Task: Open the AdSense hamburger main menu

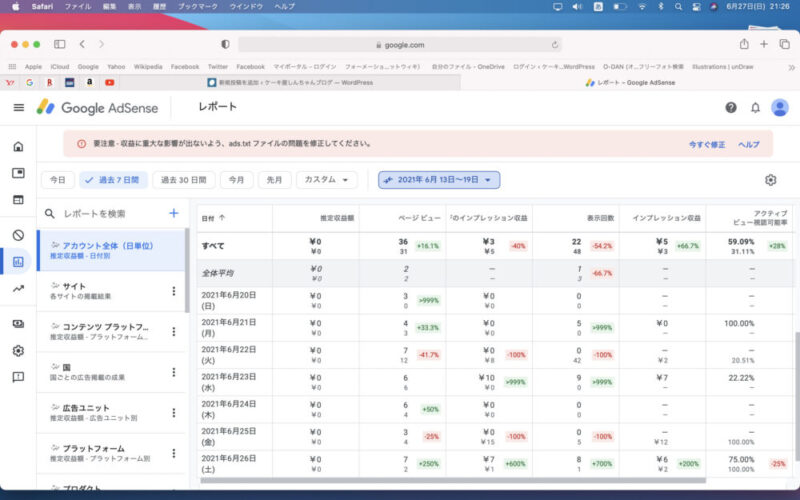Action: [x=19, y=108]
